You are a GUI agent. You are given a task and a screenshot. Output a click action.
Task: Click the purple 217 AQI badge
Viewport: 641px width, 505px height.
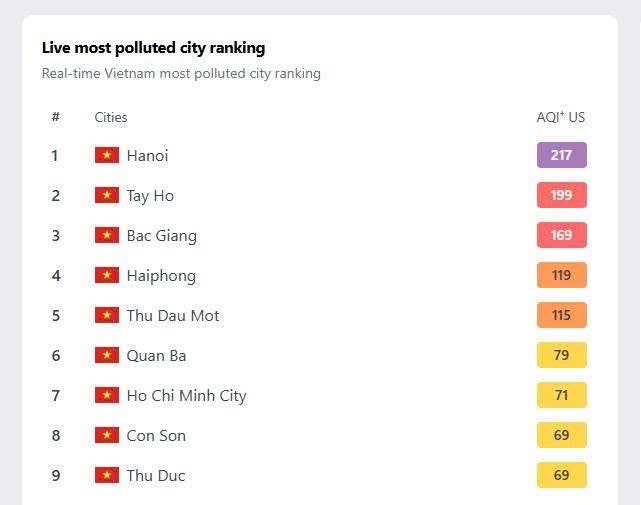561,155
